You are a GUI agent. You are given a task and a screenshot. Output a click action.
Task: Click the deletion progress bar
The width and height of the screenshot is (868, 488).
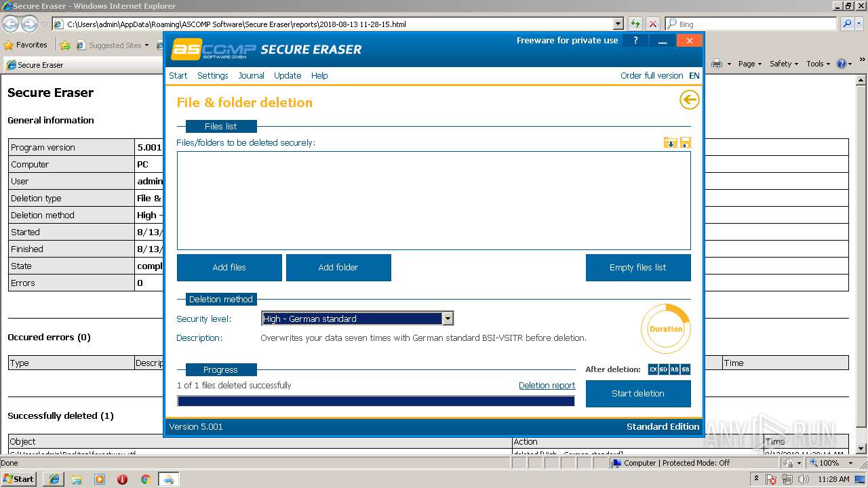[376, 401]
